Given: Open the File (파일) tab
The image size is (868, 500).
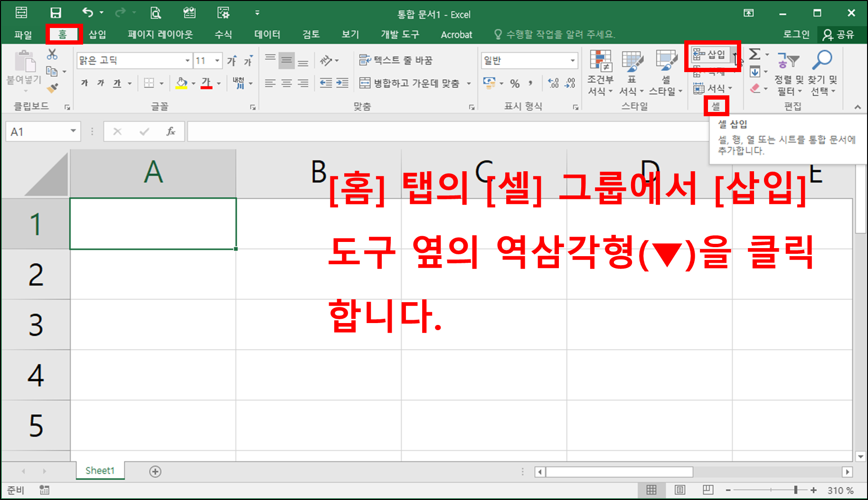Looking at the screenshot, I should [x=23, y=34].
